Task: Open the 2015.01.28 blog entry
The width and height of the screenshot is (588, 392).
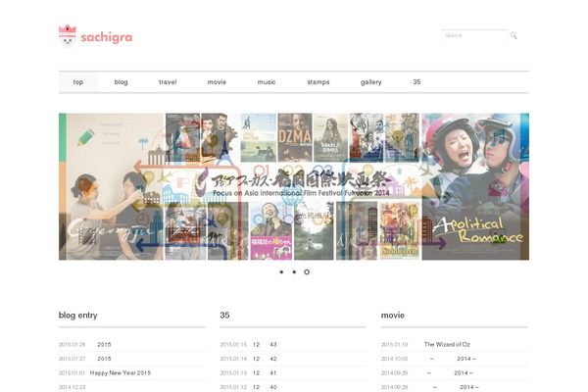Action: (104, 344)
